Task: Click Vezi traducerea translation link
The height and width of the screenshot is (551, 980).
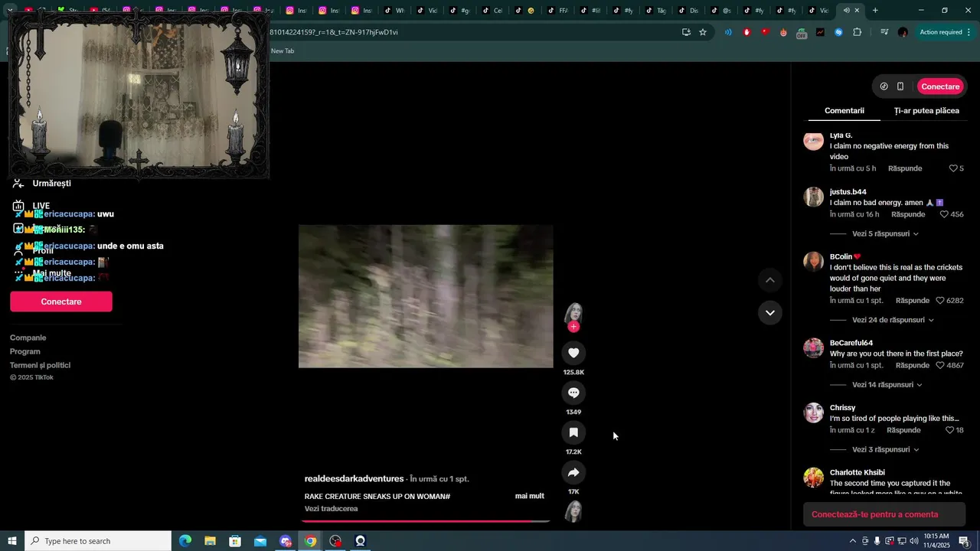Action: (x=331, y=509)
